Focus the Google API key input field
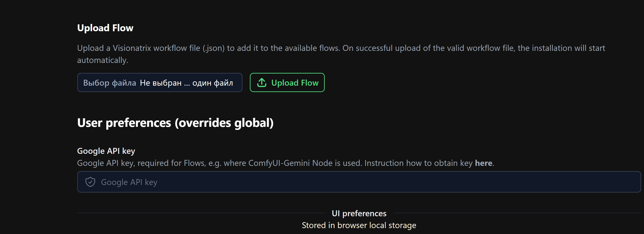 [359, 182]
